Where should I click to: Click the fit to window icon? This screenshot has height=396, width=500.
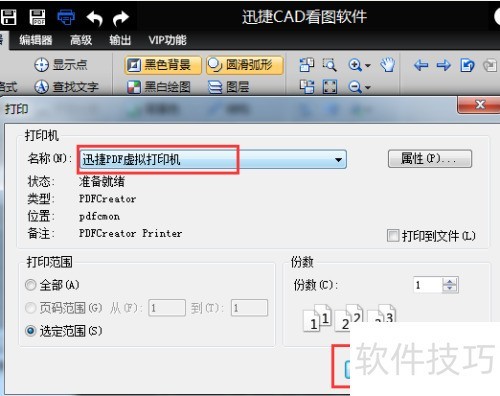[330, 87]
